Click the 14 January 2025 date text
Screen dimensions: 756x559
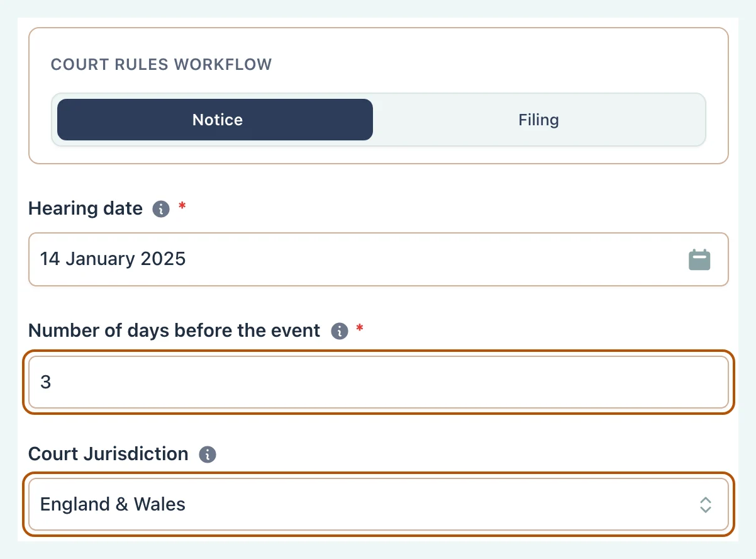[x=113, y=259]
